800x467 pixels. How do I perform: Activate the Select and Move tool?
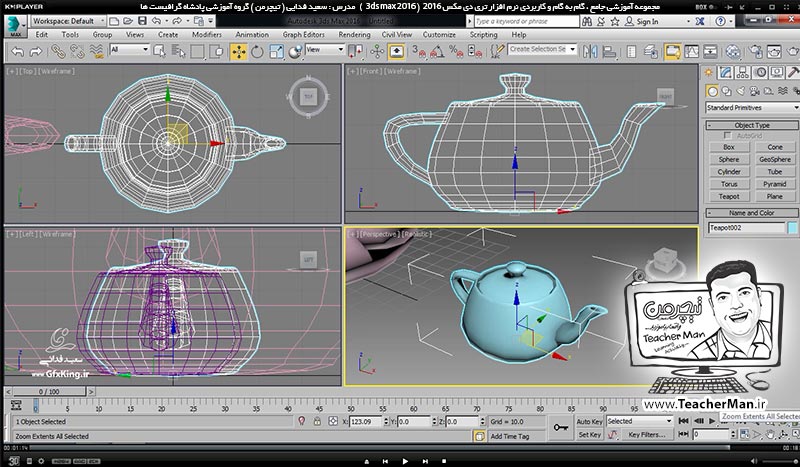(238, 52)
